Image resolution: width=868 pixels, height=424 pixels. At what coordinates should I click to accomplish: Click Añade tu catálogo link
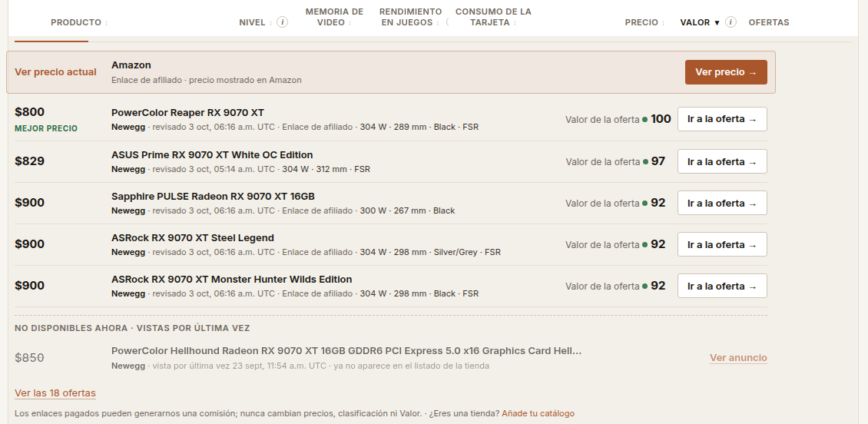click(538, 413)
